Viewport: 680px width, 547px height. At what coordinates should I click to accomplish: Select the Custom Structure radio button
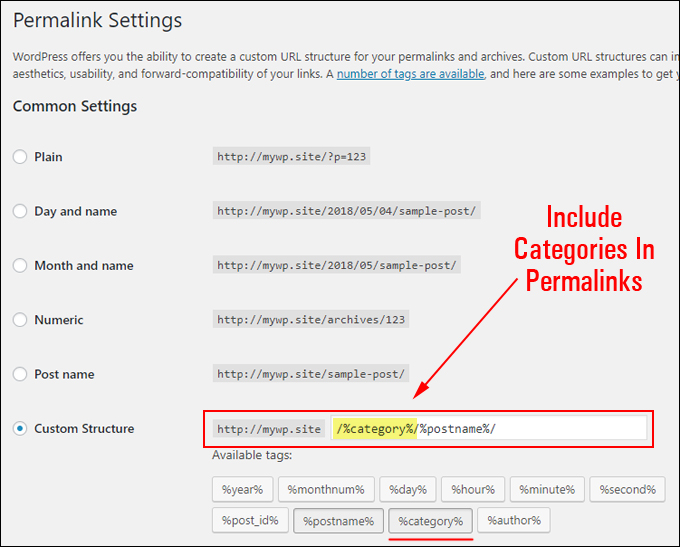pos(20,429)
